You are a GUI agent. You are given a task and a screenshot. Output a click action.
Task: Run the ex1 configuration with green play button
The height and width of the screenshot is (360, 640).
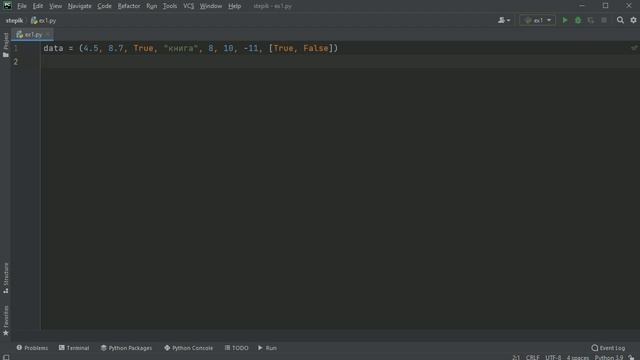[x=565, y=20]
